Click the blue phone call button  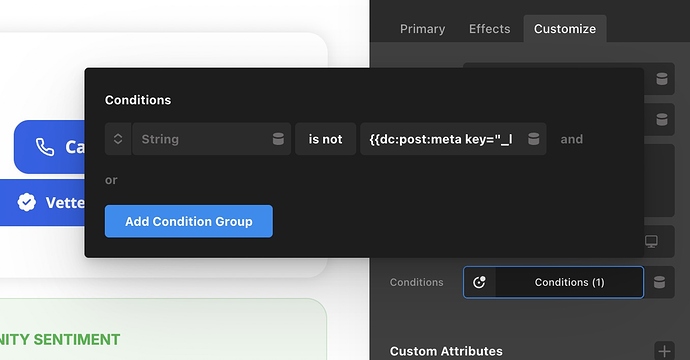pos(50,147)
